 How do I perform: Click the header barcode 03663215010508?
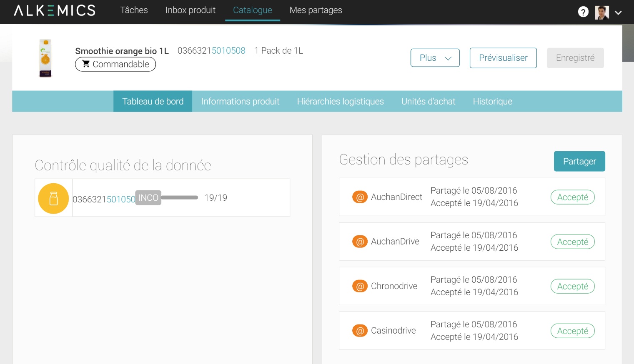211,50
